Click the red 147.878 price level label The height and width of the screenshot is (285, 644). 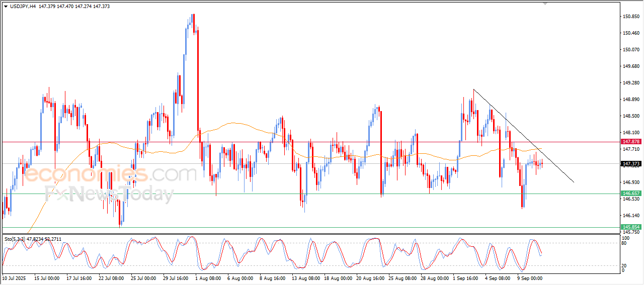coord(631,142)
